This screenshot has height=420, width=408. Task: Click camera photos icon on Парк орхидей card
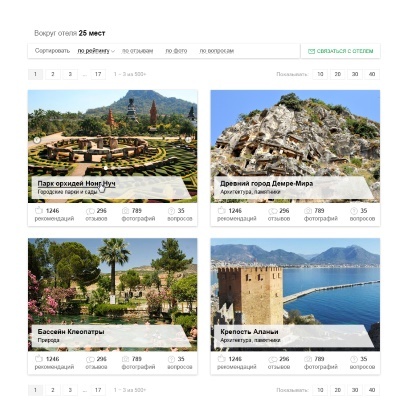tap(125, 211)
